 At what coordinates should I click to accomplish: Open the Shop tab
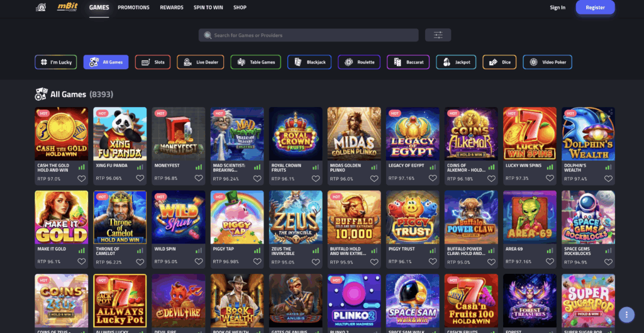point(240,8)
